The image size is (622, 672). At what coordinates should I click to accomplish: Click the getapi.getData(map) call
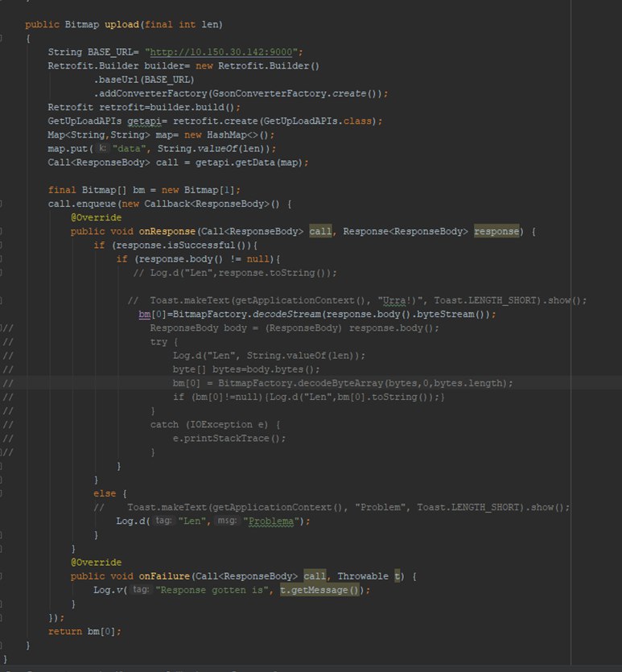click(x=249, y=163)
